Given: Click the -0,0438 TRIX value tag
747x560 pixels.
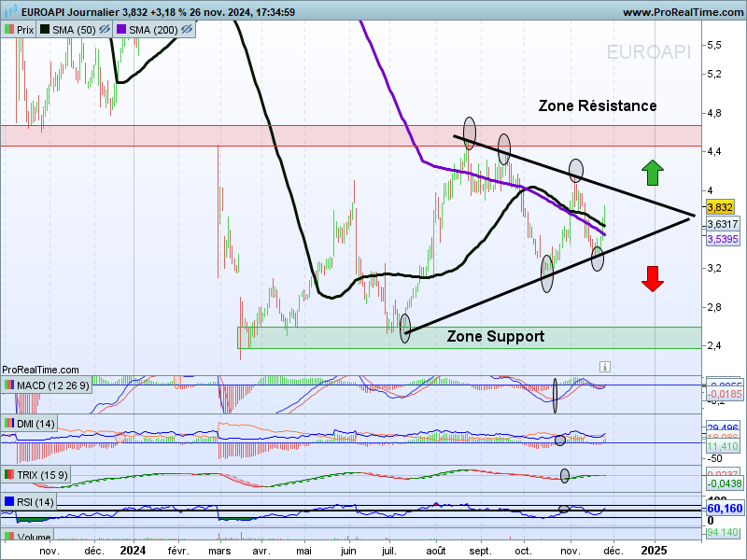Looking at the screenshot, I should click(x=725, y=483).
